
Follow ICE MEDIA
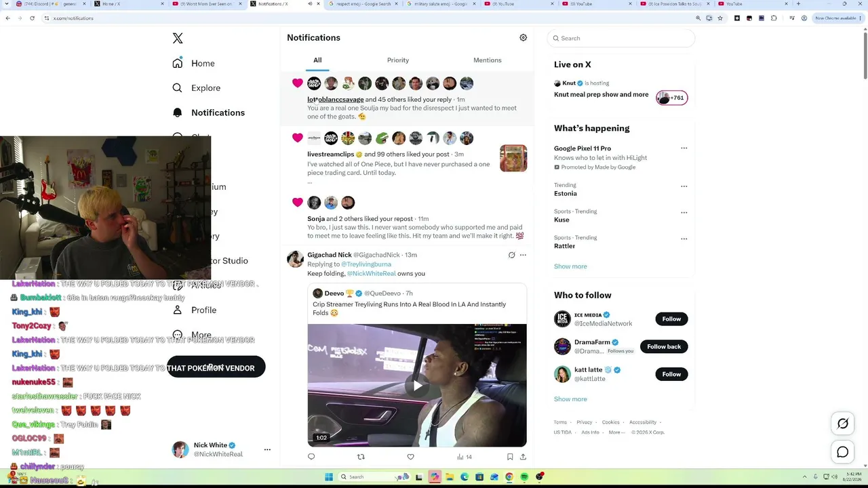tap(671, 319)
